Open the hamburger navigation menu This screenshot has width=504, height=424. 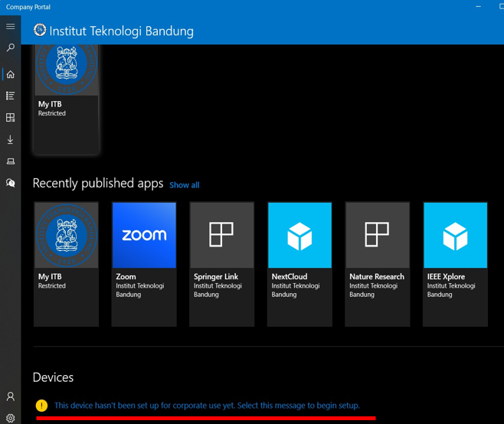10,27
